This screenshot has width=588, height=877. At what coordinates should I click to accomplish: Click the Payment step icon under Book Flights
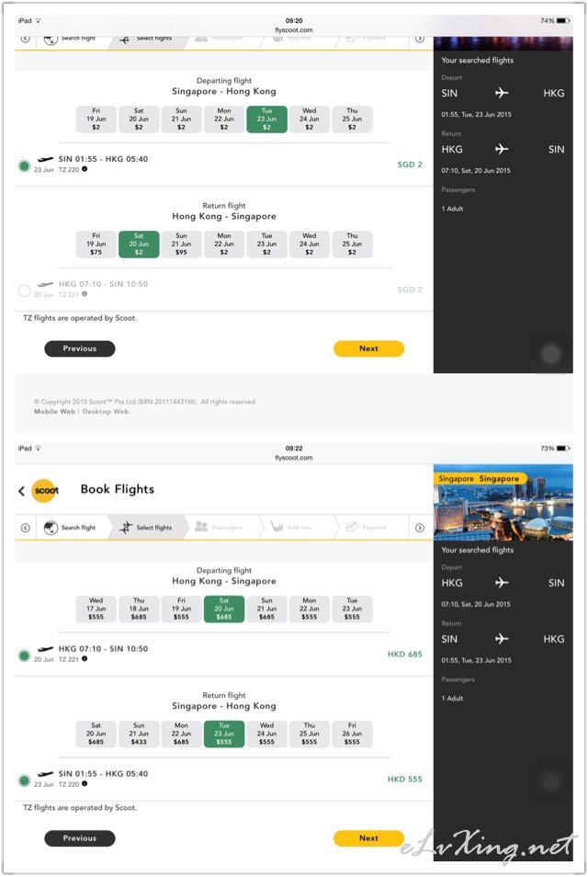tap(352, 528)
